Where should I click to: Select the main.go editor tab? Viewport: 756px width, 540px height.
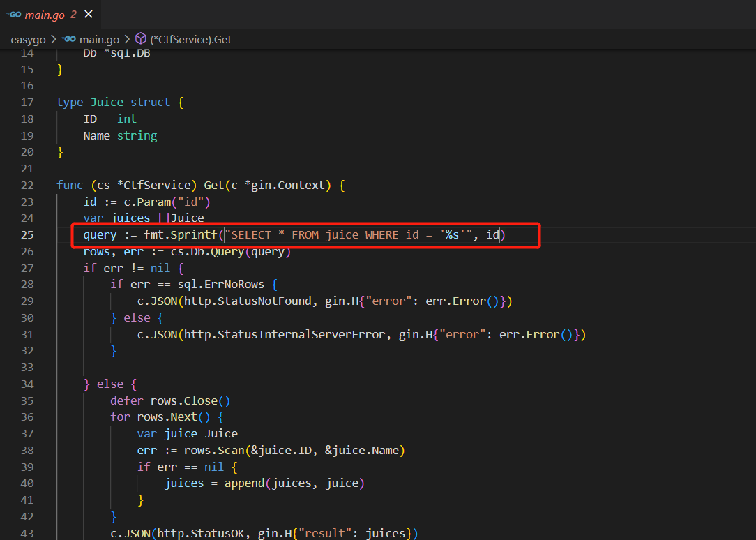point(45,15)
